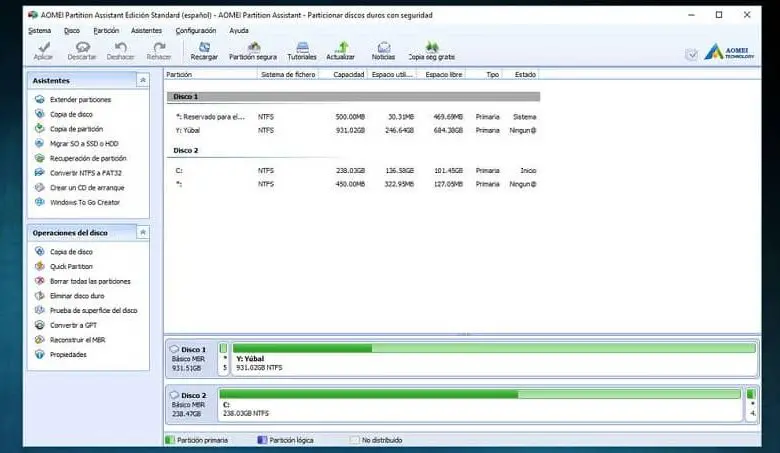
Task: Select the Y: Yúbal partition row
Action: [353, 130]
